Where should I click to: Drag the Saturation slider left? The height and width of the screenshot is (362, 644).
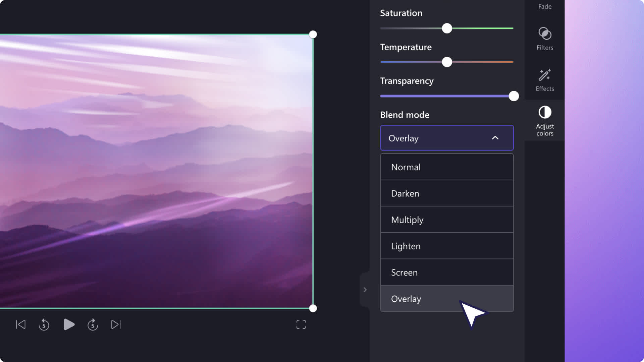pyautogui.click(x=445, y=28)
